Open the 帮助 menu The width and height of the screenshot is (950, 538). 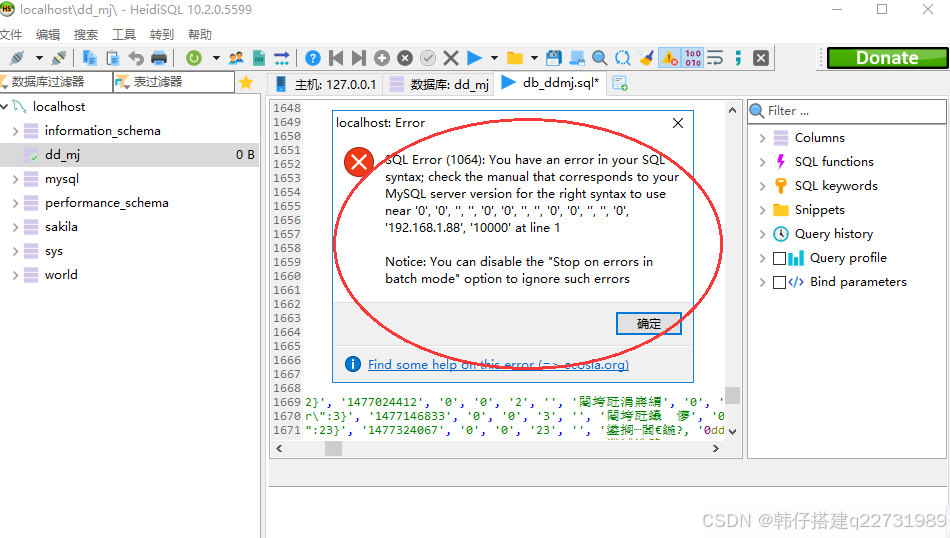(x=199, y=35)
